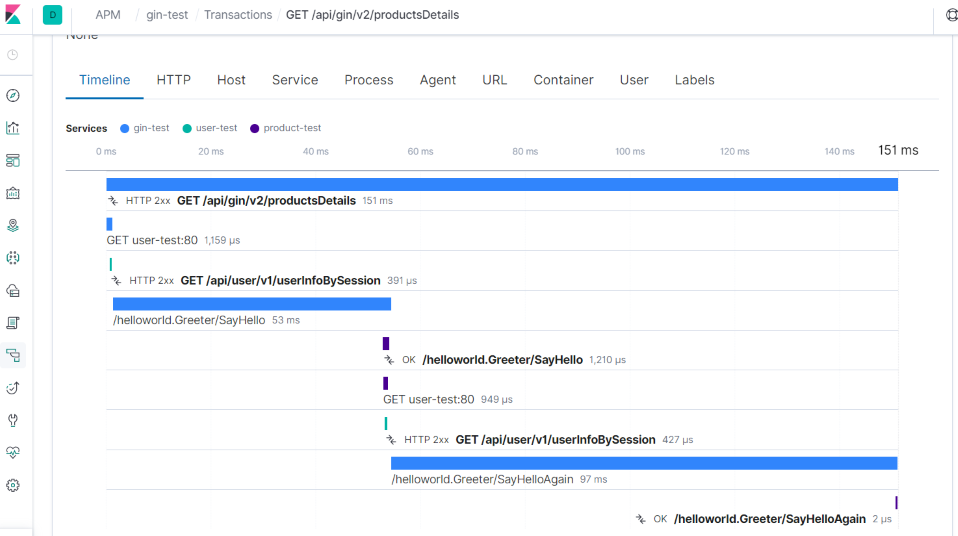958x536 pixels.
Task: Click transaction icon beside 427 µs userInfoBySession
Action: pos(391,439)
